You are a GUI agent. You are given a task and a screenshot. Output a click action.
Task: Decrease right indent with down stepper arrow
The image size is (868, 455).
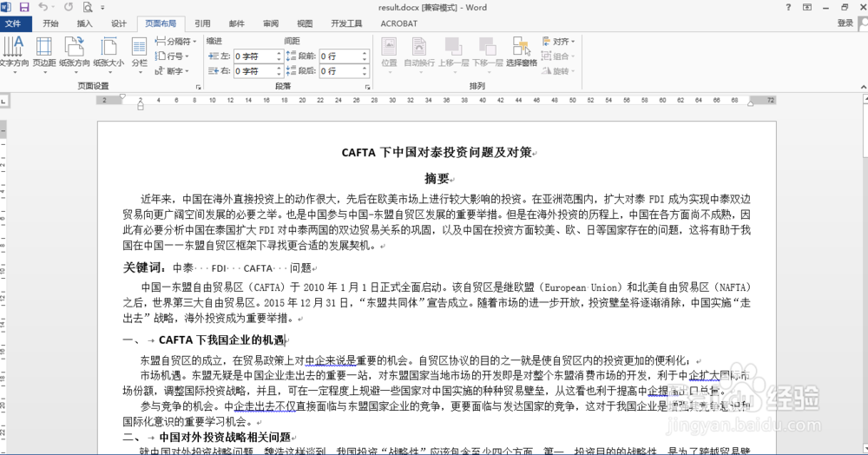[x=279, y=74]
